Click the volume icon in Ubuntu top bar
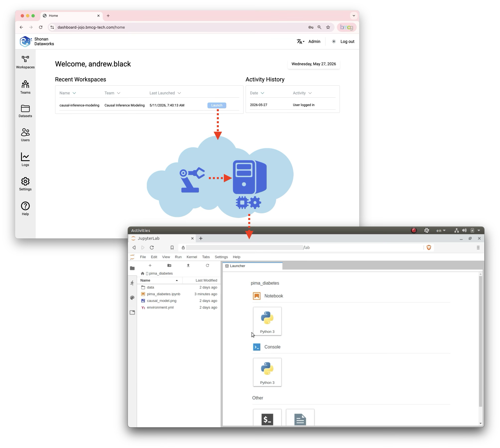 (464, 230)
